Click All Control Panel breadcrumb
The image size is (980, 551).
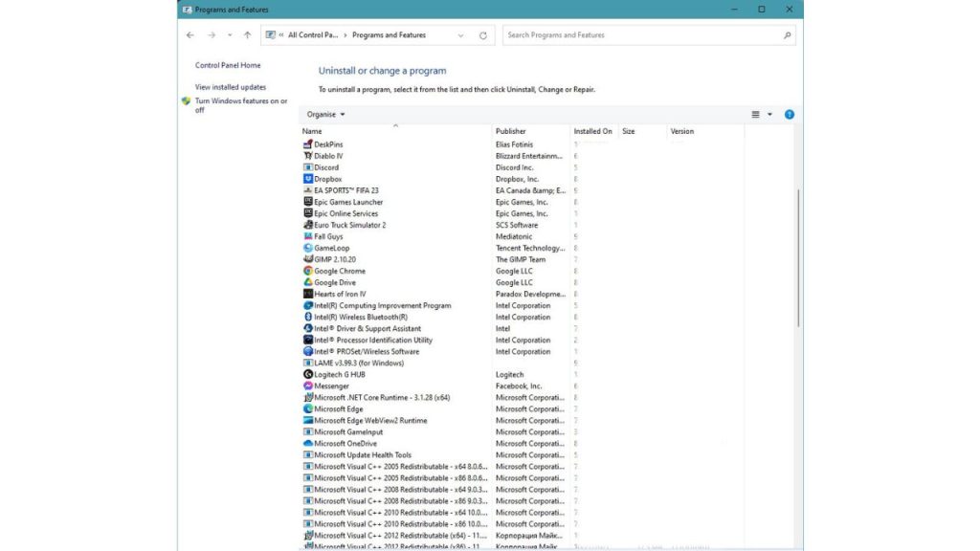point(313,35)
